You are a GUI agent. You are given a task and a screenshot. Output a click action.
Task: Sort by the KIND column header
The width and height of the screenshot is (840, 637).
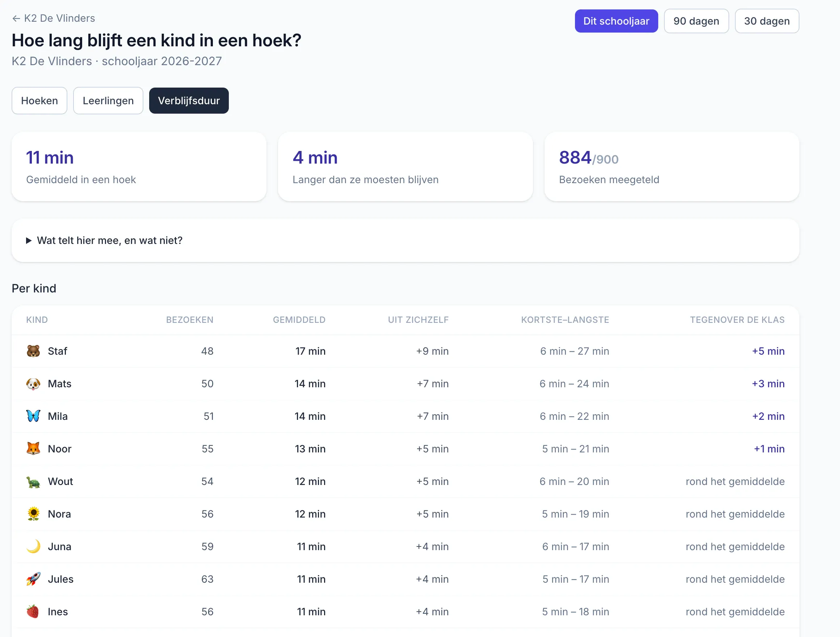point(37,320)
